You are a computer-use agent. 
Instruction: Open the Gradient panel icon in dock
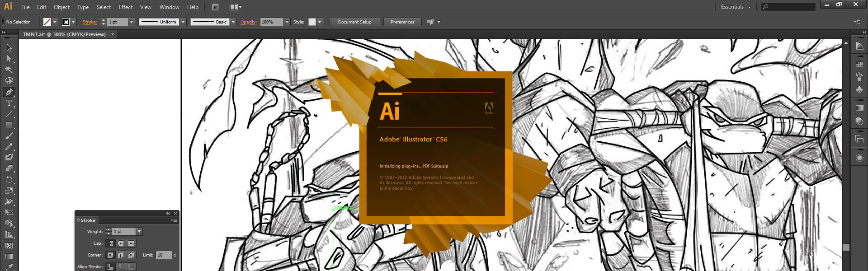(x=859, y=108)
